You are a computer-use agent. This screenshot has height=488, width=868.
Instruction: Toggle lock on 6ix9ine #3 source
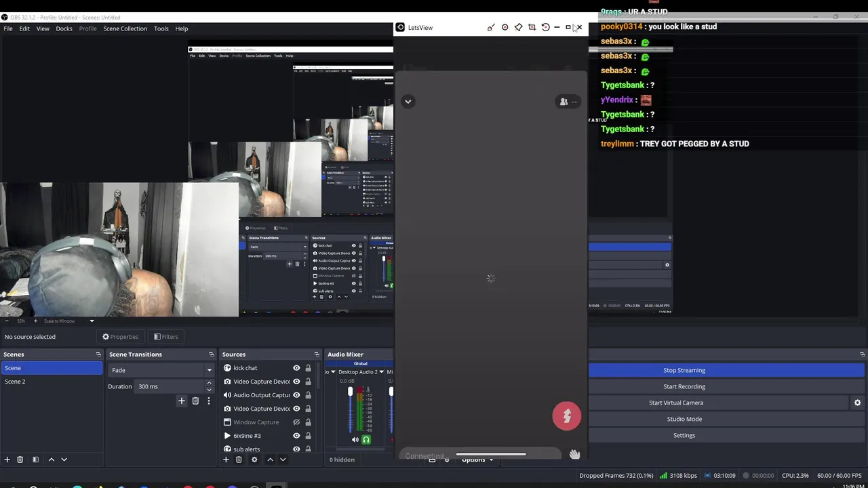click(308, 436)
